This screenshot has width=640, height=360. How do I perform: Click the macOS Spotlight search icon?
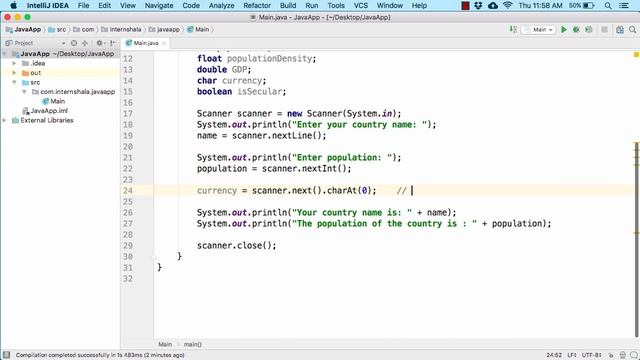pyautogui.click(x=608, y=6)
